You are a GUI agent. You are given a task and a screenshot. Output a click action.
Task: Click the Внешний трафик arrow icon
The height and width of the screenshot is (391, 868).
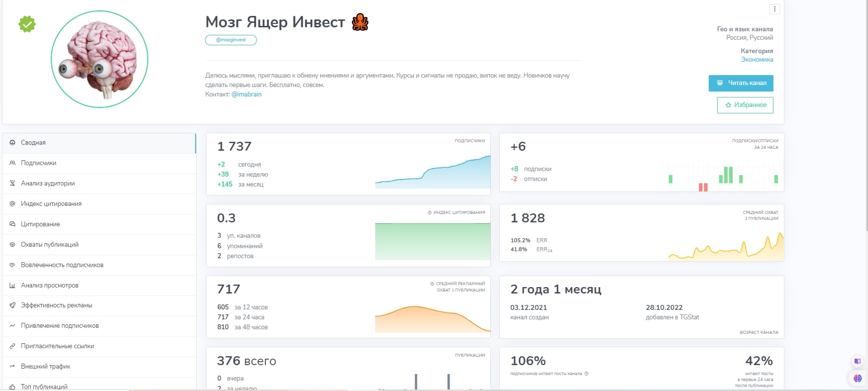(12, 367)
